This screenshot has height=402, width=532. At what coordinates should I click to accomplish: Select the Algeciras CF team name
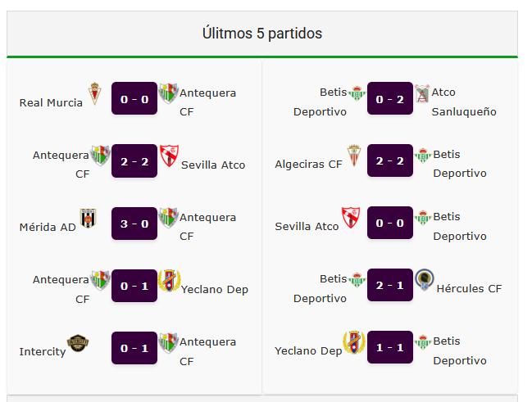click(308, 164)
